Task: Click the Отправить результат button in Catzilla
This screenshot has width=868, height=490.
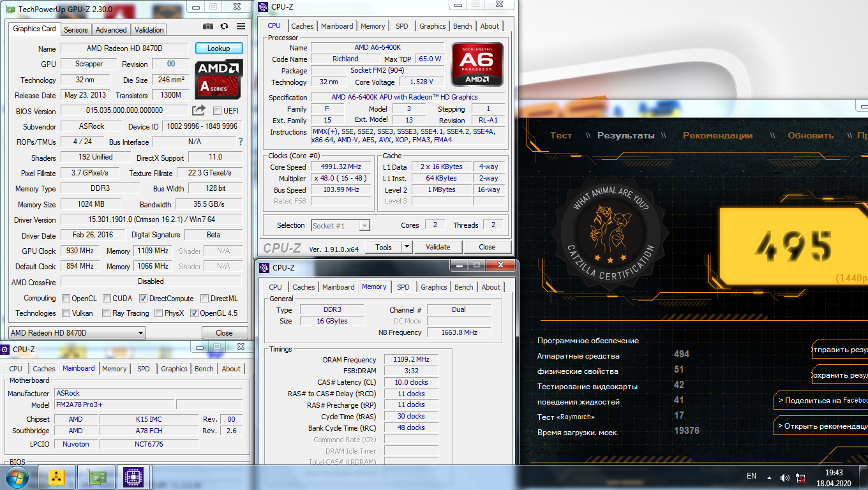Action: pos(840,350)
